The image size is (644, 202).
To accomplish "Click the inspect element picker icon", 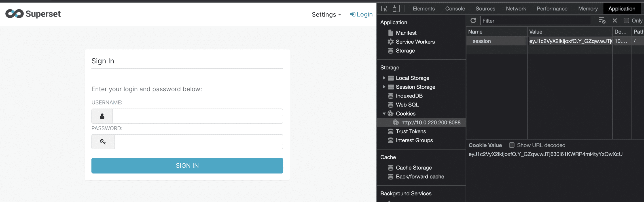I will pos(384,9).
